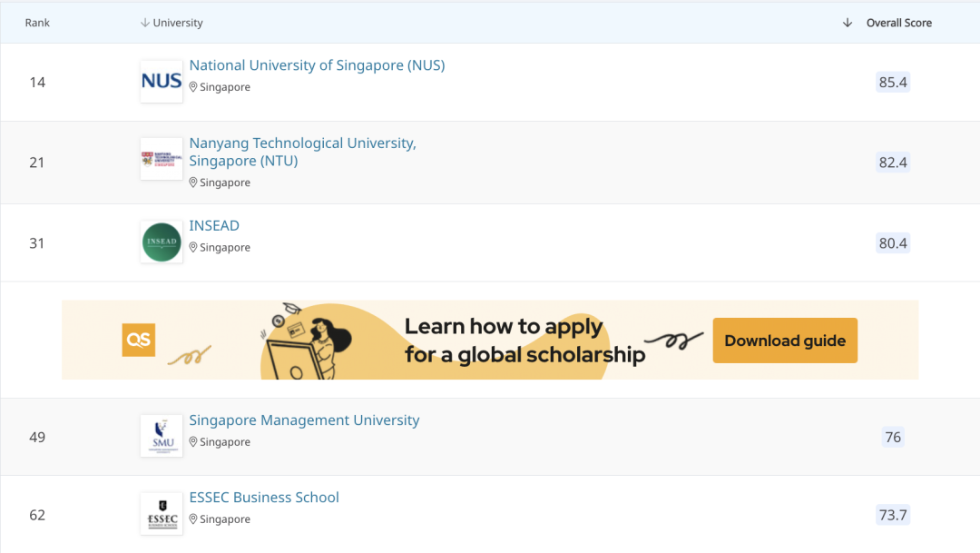Click the scholarship banner illustration
Viewport: 980px width, 553px height.
[309, 341]
